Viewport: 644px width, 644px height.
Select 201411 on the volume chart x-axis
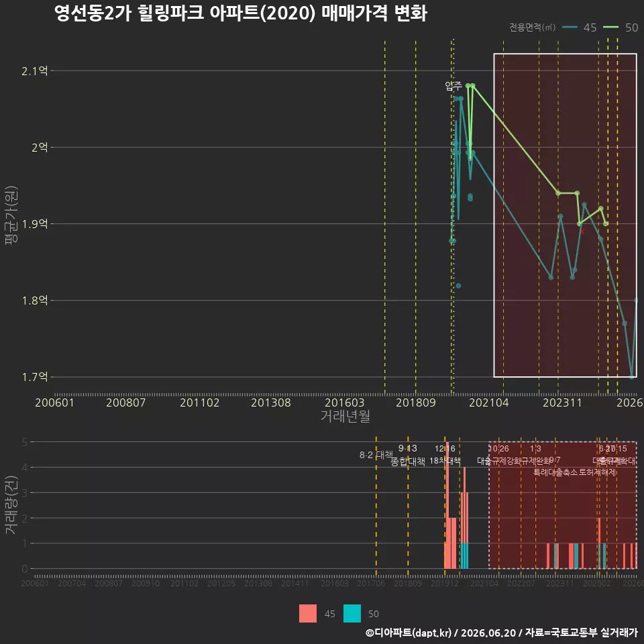[295, 583]
